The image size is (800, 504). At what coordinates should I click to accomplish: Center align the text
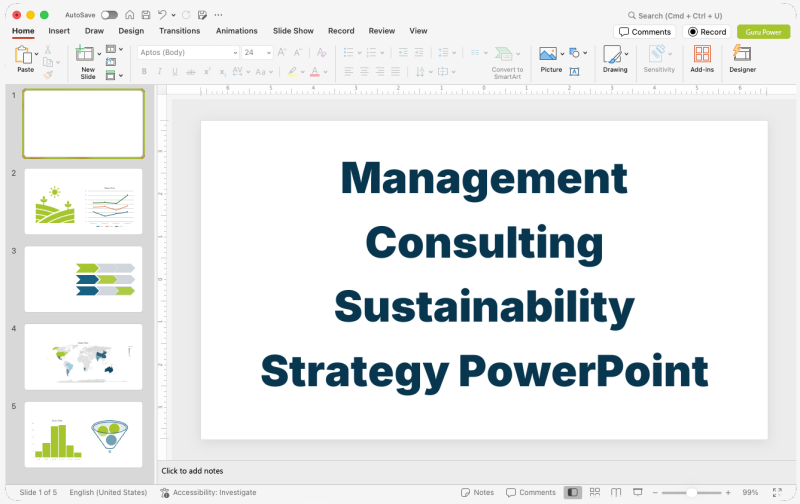click(x=364, y=71)
